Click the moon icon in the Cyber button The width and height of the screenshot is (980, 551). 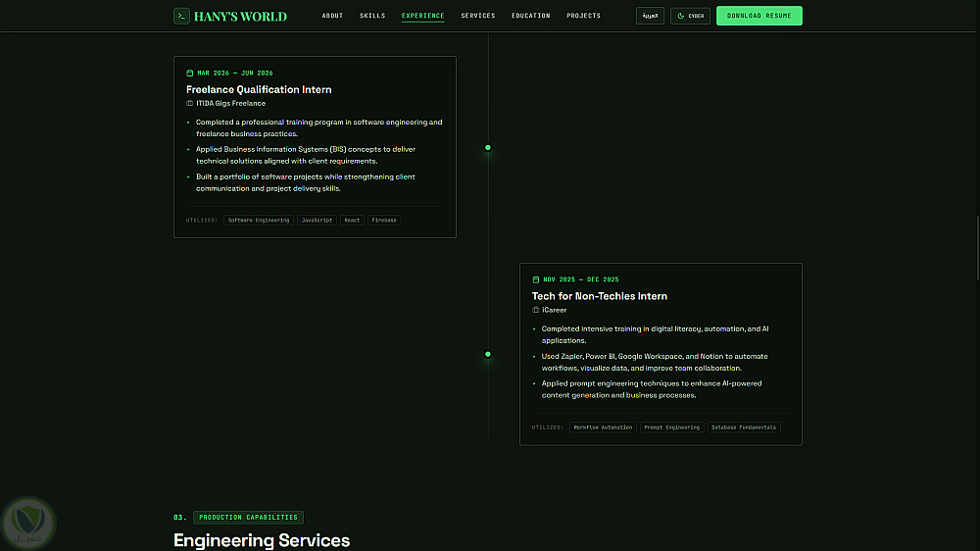click(681, 16)
